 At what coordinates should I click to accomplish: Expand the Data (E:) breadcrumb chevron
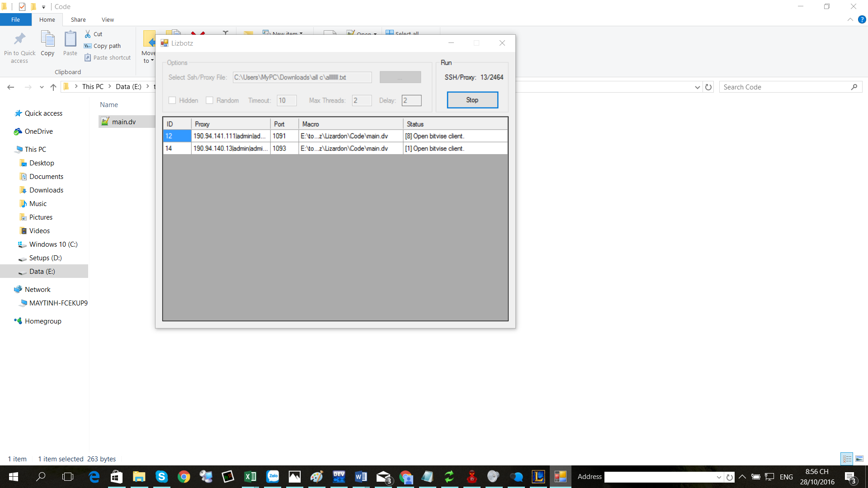point(148,86)
